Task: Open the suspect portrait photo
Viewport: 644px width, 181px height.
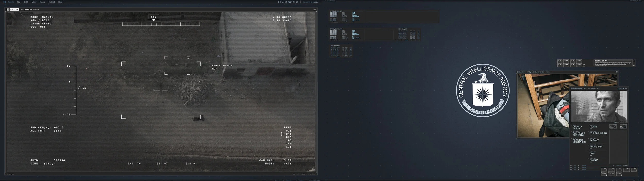Action: 599,106
